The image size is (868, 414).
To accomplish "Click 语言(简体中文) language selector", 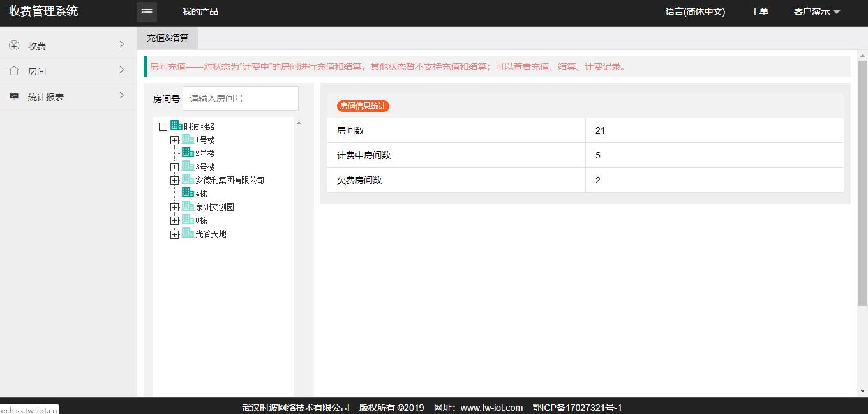I will [695, 12].
